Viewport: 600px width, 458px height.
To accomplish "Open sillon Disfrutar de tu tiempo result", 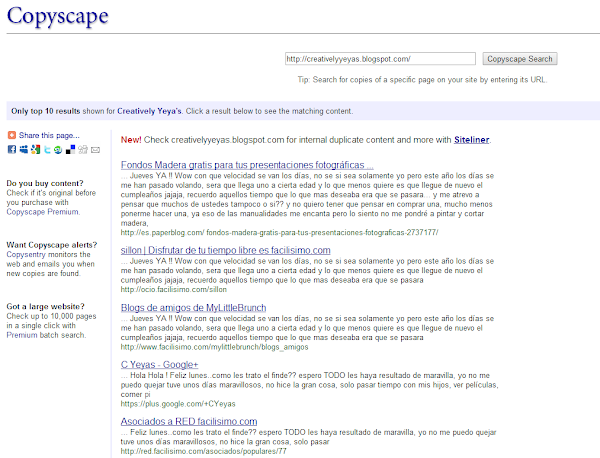I will 225,250.
